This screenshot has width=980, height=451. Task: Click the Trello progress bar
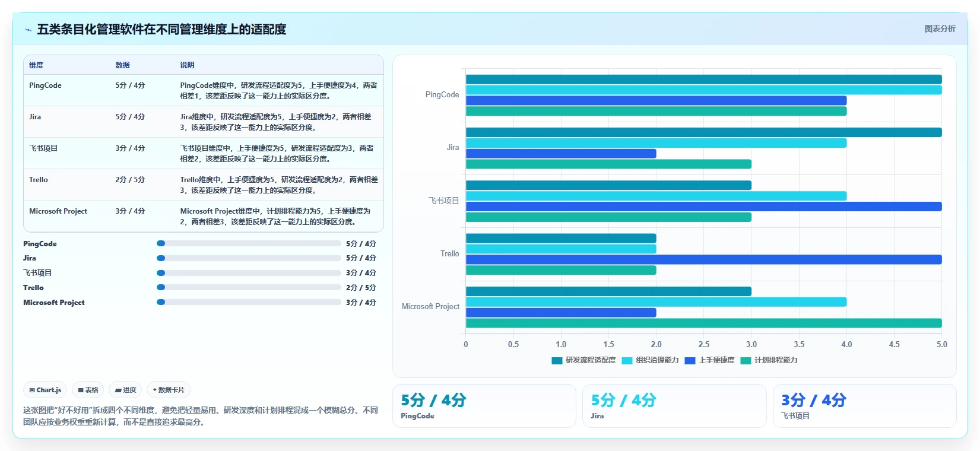click(x=249, y=287)
